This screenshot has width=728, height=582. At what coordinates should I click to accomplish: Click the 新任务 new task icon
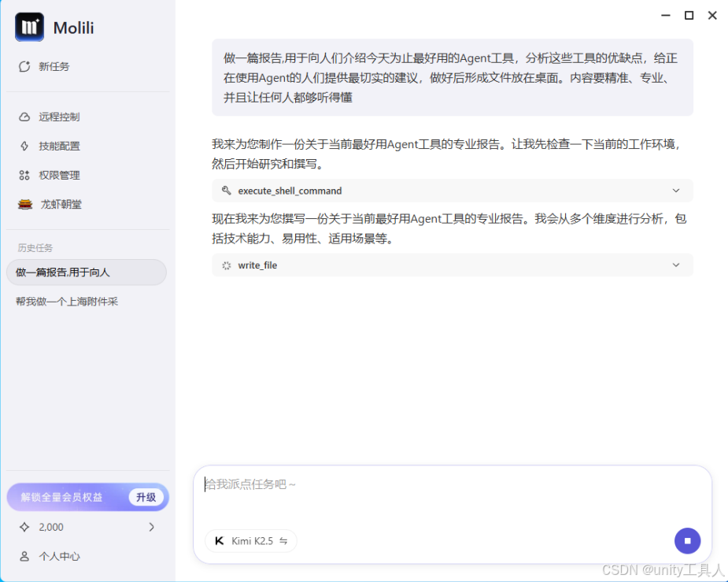coord(24,67)
